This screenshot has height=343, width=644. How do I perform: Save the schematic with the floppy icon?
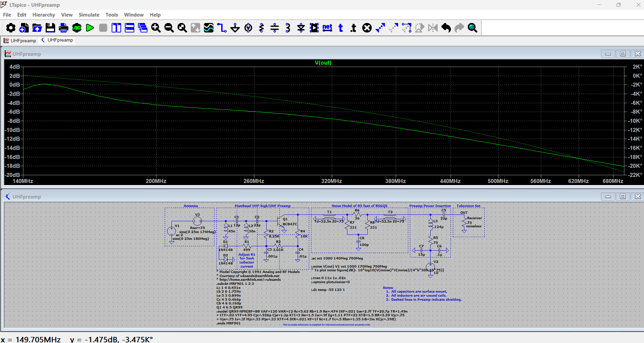pyautogui.click(x=50, y=28)
